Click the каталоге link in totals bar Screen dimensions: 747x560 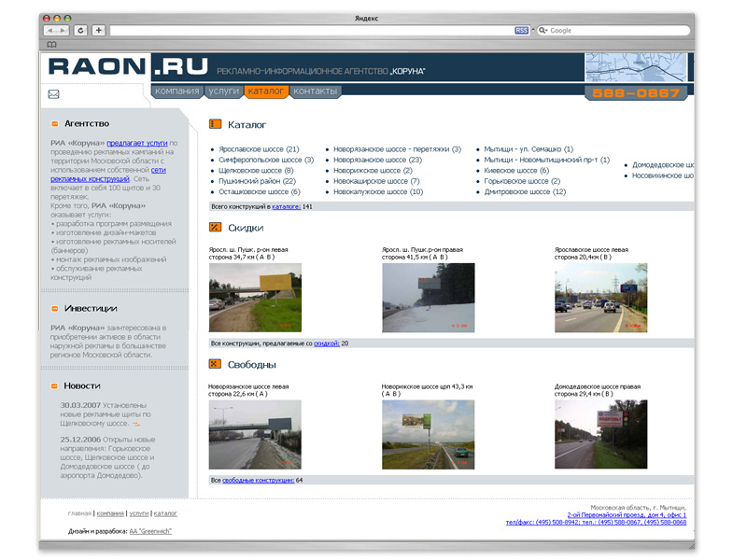[x=287, y=206]
